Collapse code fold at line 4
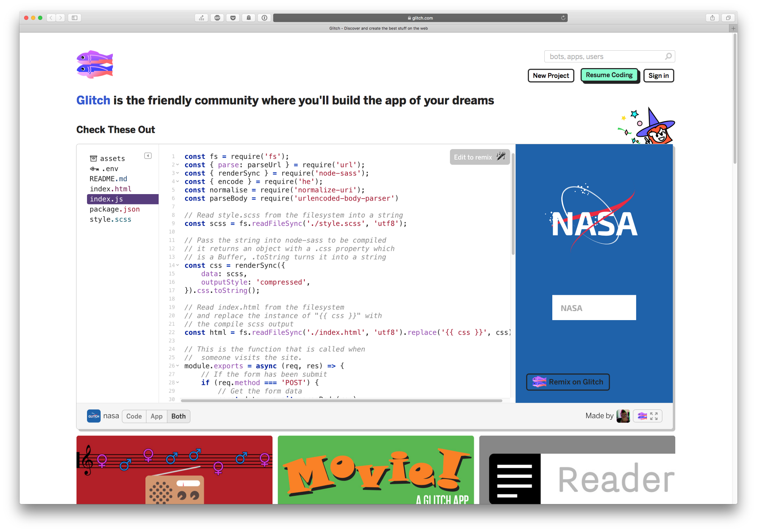 178,181
